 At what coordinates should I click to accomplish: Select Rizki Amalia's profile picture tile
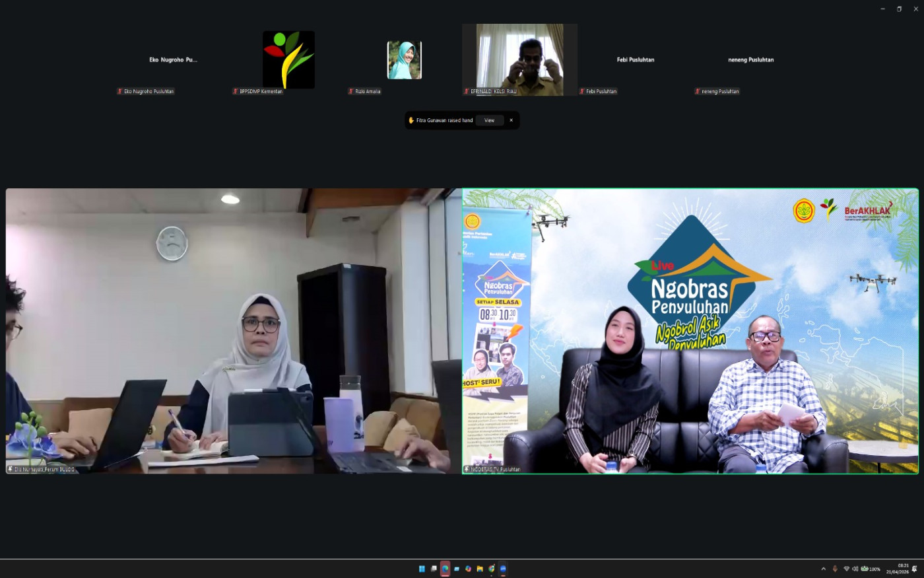coord(404,60)
